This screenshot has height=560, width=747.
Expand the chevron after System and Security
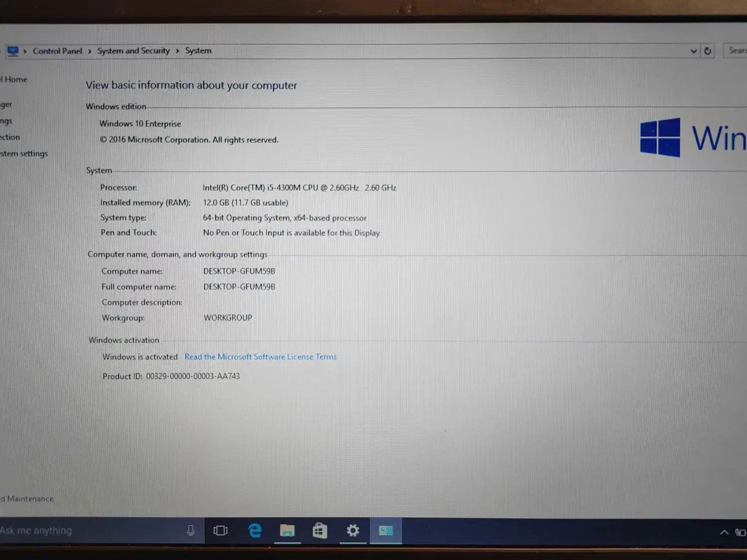click(177, 51)
